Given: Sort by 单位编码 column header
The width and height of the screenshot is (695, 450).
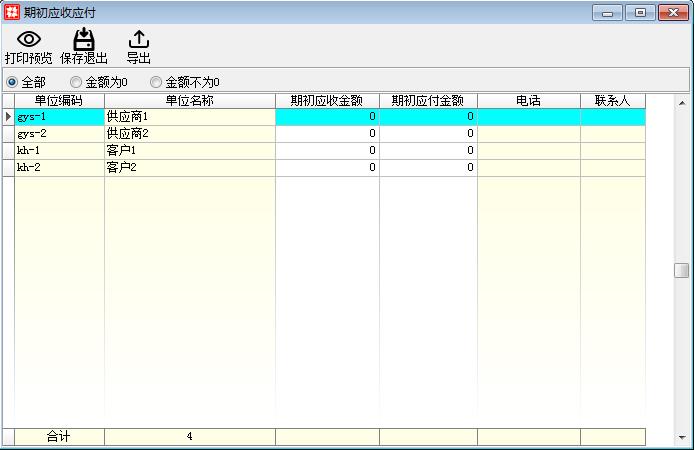Looking at the screenshot, I should click(59, 101).
